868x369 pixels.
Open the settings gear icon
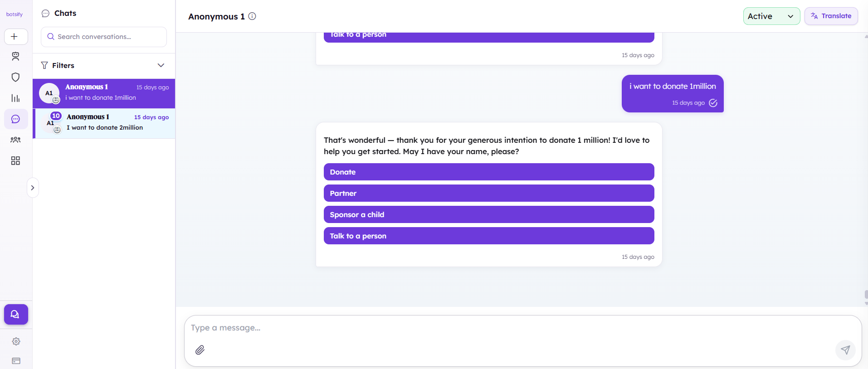16,341
